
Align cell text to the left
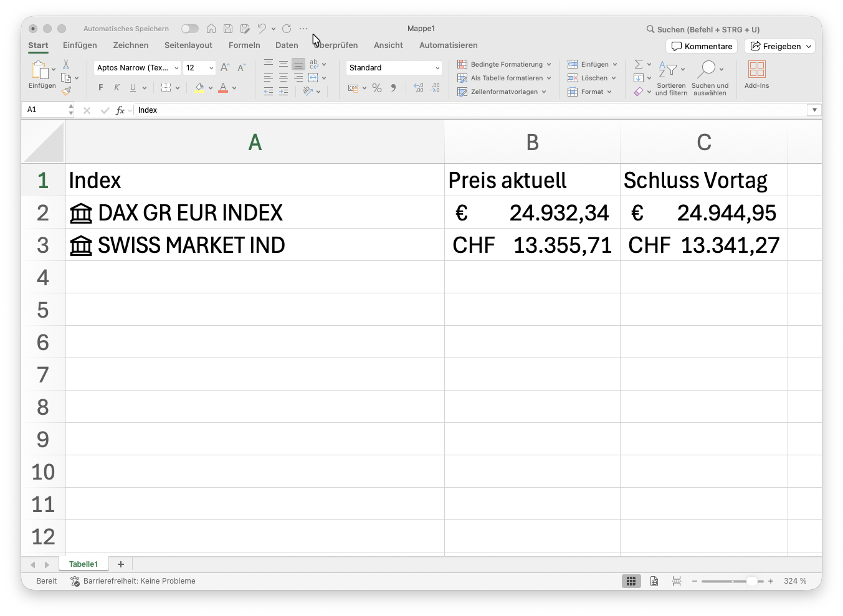pyautogui.click(x=269, y=77)
